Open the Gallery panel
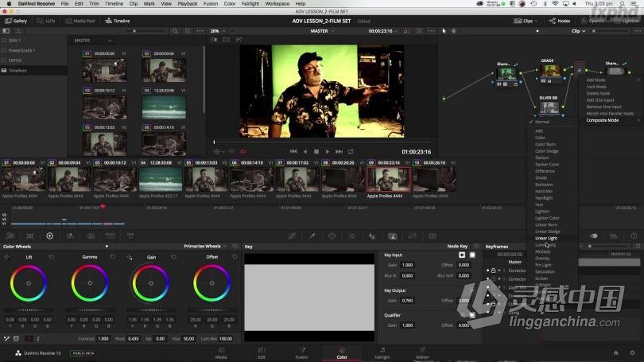Viewport: 644px width, 362px height. click(x=16, y=21)
